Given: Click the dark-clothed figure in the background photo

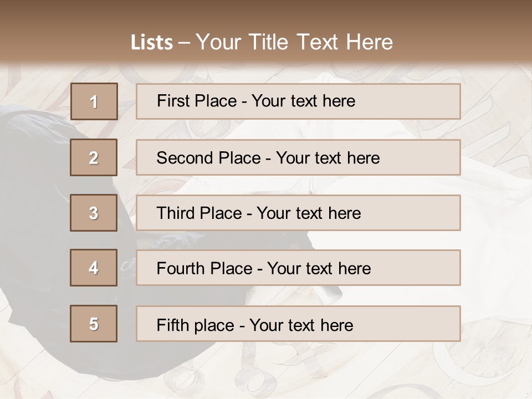Looking at the screenshot, I should coord(33,222).
